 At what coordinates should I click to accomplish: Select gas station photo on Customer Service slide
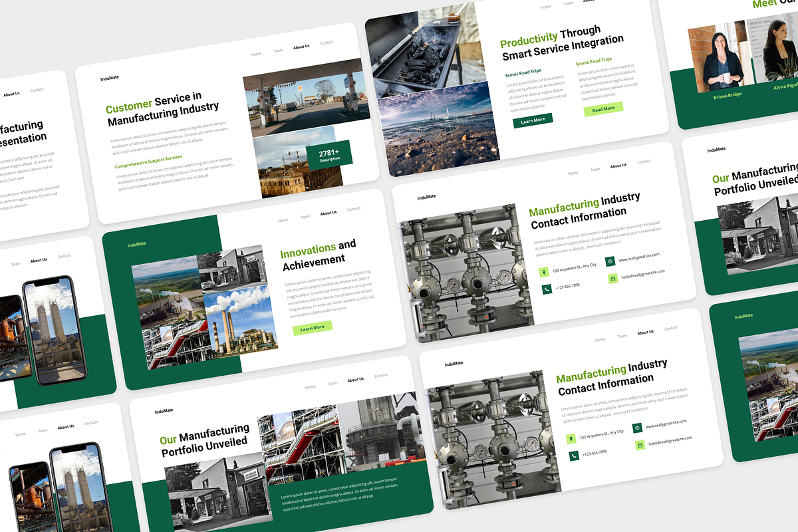click(307, 98)
